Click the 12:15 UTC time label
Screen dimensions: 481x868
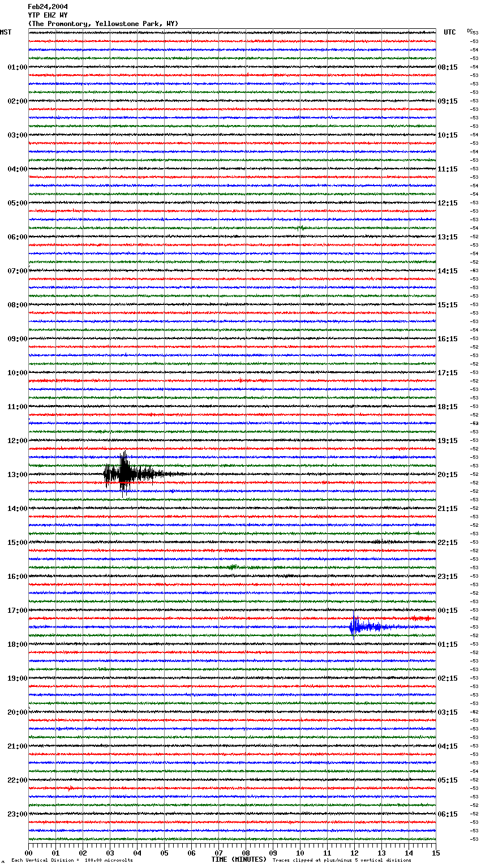[x=448, y=203]
